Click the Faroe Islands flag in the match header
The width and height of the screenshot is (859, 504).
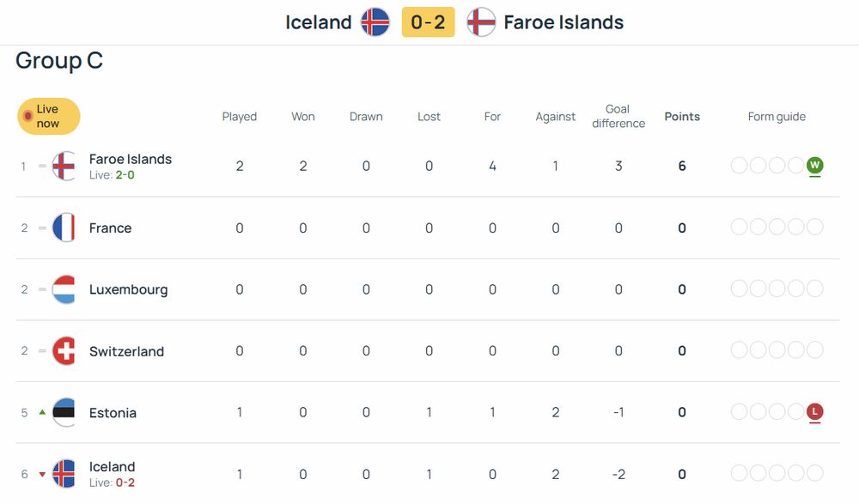pos(481,22)
